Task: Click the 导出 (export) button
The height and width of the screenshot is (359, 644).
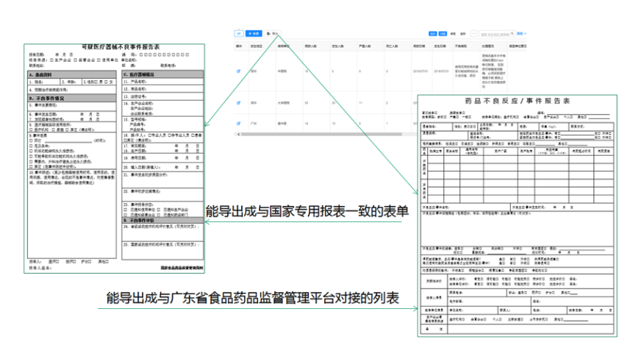Action: click(272, 33)
